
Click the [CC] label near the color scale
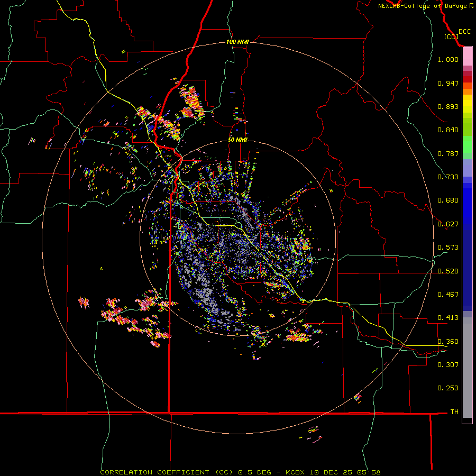tap(451, 36)
